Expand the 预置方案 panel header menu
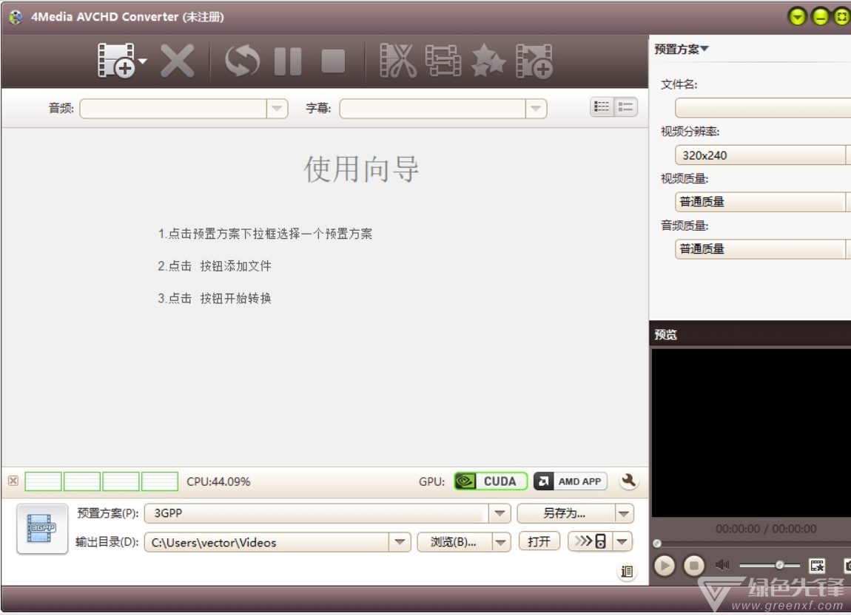The width and height of the screenshot is (851, 616). pyautogui.click(x=681, y=49)
